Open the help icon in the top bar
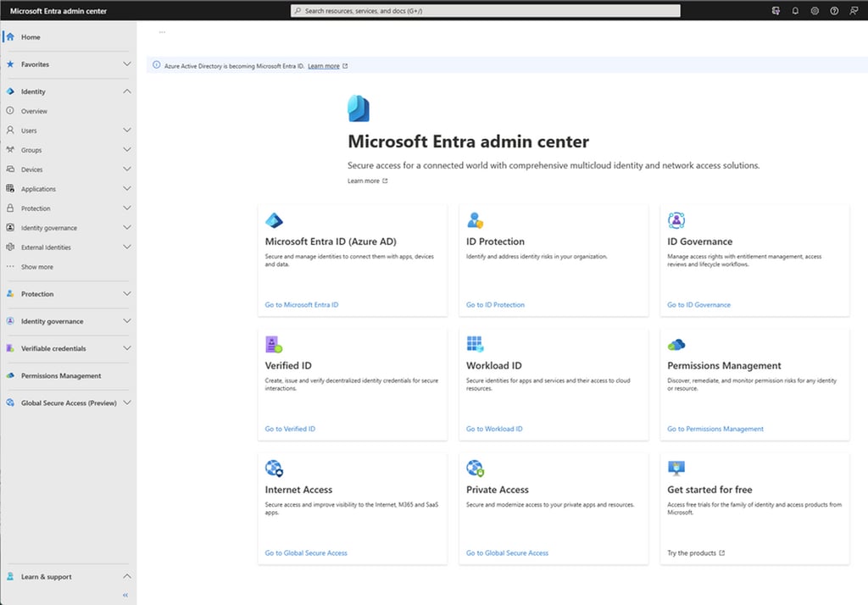 click(x=833, y=10)
